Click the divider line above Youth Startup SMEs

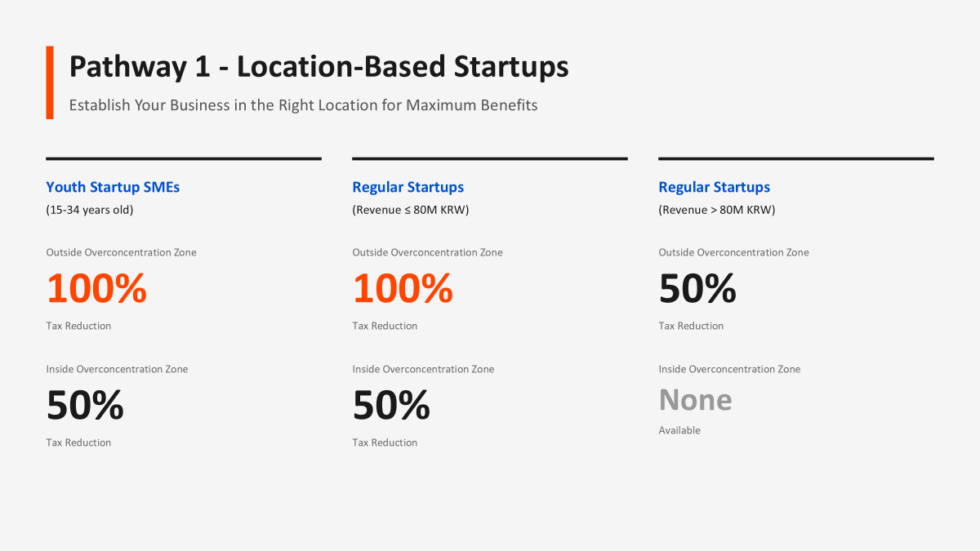point(184,158)
